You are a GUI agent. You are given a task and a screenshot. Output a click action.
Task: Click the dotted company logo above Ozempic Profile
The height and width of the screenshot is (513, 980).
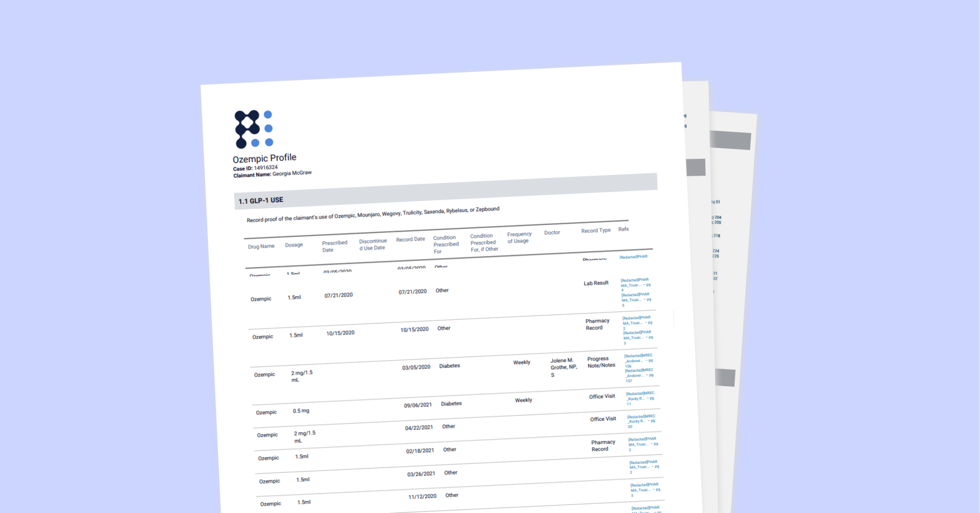[254, 129]
